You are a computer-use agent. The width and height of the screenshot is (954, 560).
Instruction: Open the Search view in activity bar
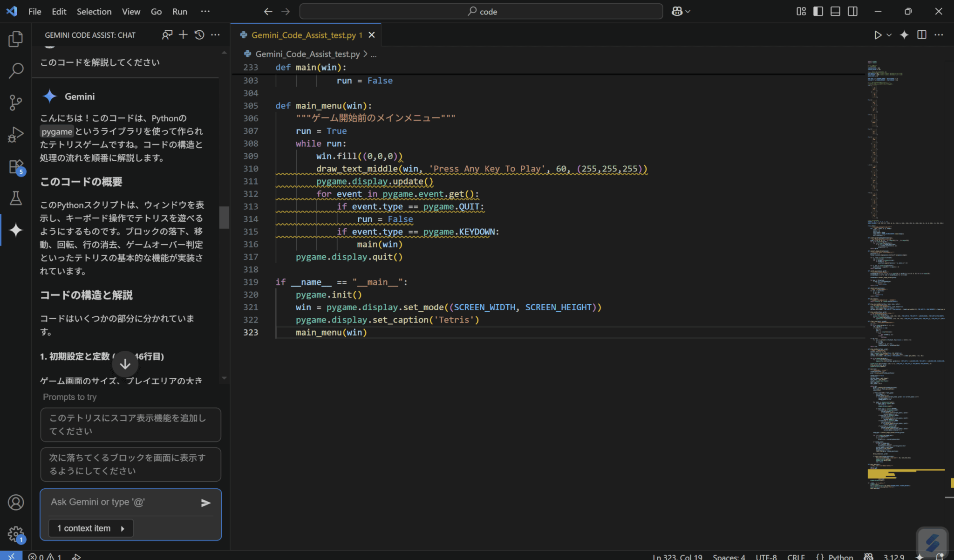point(15,70)
